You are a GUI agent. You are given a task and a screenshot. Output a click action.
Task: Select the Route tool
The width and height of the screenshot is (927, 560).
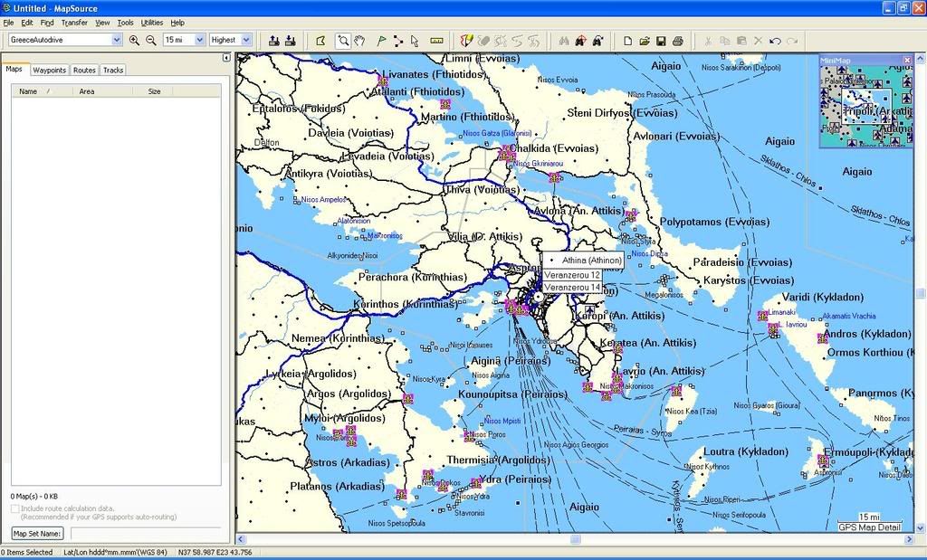[398, 41]
